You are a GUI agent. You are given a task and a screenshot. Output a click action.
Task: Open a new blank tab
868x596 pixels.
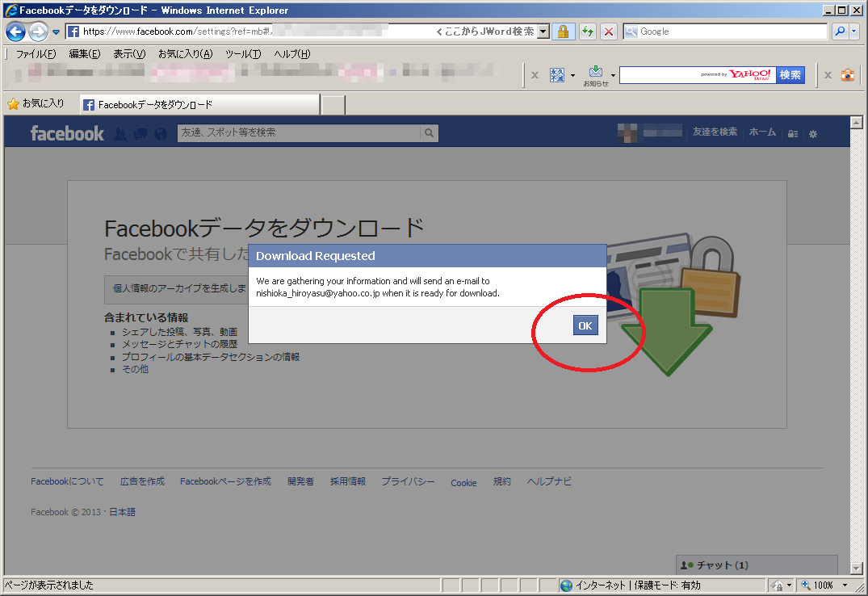click(x=333, y=105)
